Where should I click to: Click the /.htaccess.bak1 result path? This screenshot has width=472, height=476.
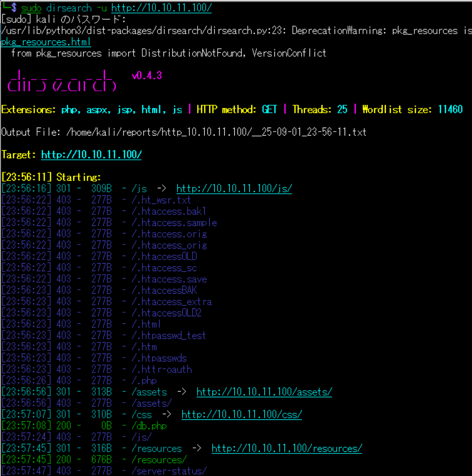(169, 211)
